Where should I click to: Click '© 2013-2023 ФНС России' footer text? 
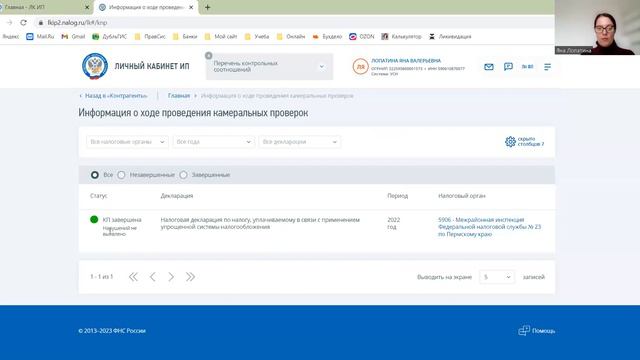click(x=112, y=331)
